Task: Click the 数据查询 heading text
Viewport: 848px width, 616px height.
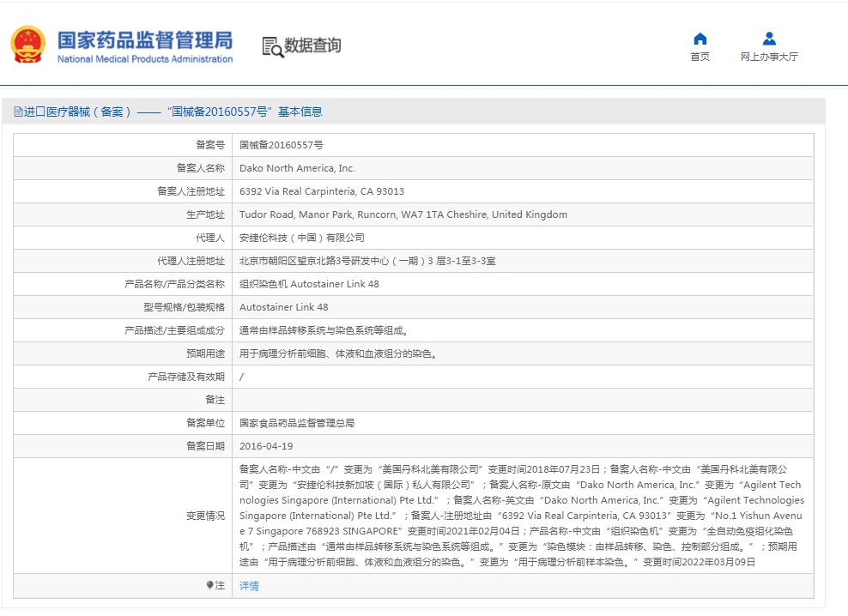Action: [312, 45]
